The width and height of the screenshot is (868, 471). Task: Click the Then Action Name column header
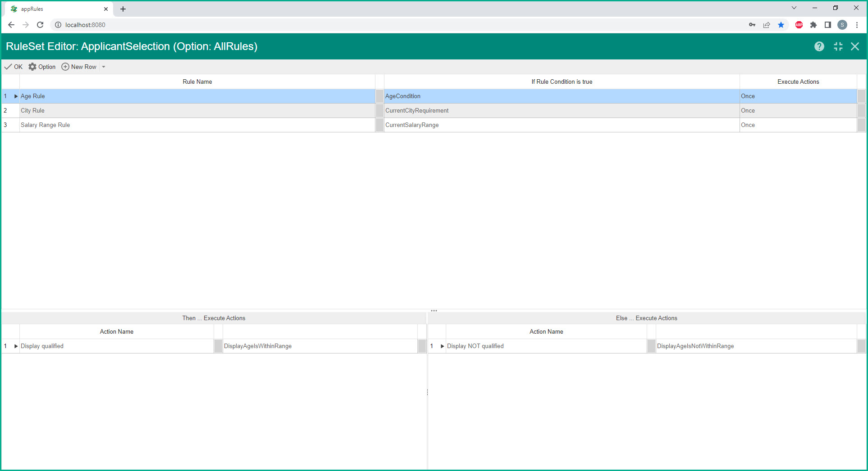[x=117, y=332]
